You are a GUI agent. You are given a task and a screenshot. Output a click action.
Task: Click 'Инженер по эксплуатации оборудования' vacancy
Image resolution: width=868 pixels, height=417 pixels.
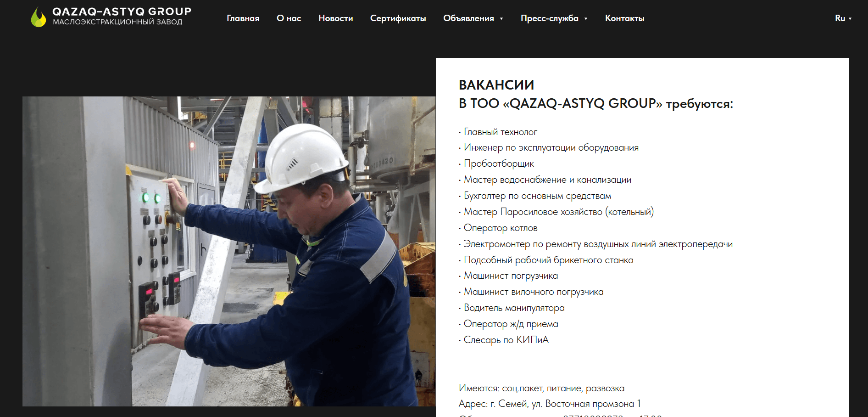(x=549, y=147)
